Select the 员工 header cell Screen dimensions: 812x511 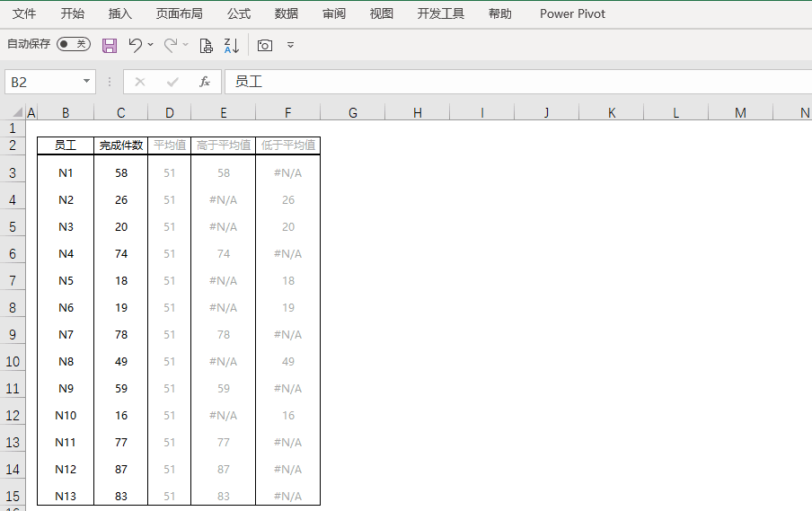pos(66,145)
